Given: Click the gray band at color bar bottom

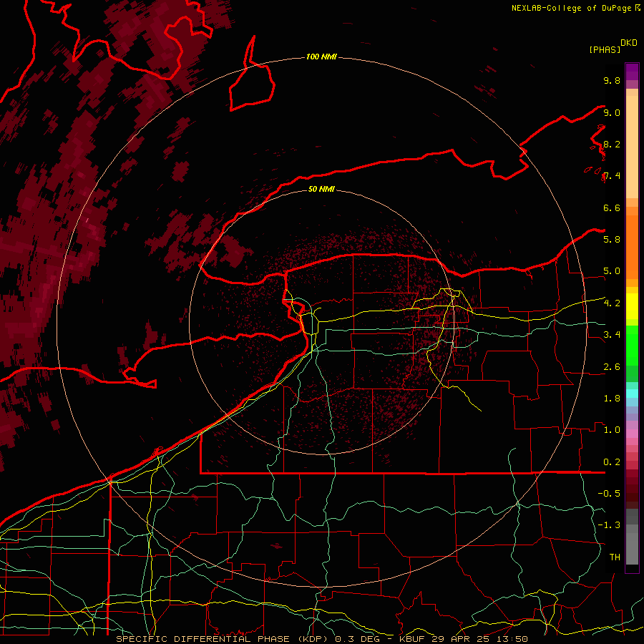Looking at the screenshot, I should coord(632,537).
